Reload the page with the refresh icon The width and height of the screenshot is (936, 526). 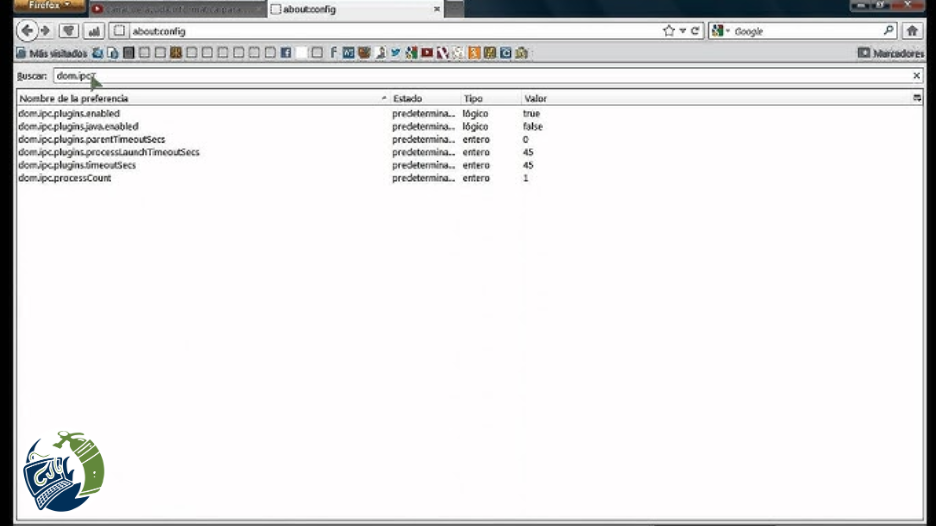[x=695, y=31]
